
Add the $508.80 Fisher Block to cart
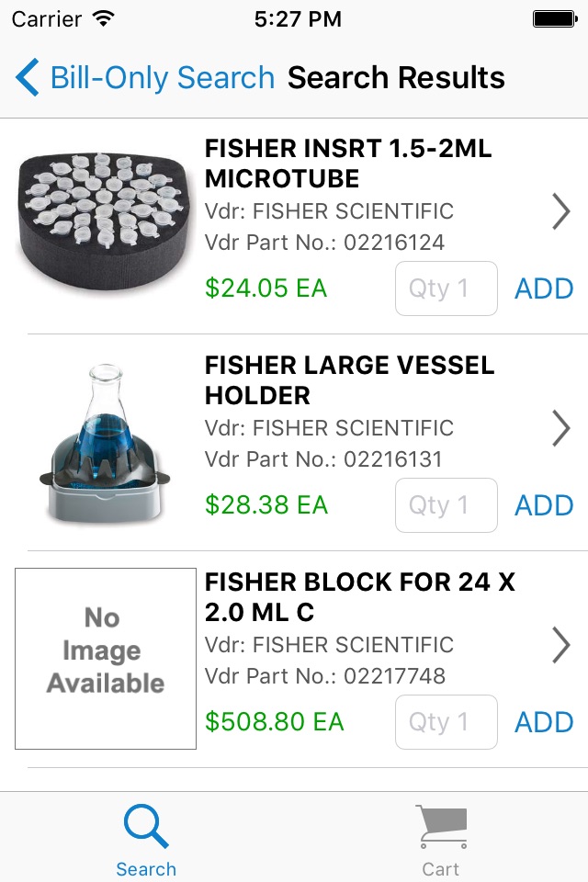tap(544, 722)
